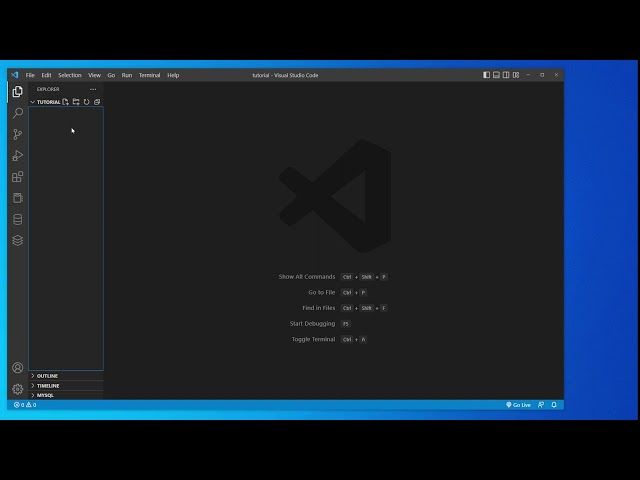The image size is (640, 480).
Task: Open the Selection menu
Action: [70, 75]
